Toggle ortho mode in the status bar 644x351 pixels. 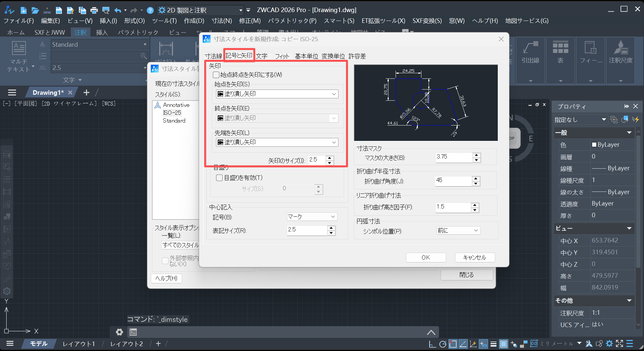click(x=432, y=343)
